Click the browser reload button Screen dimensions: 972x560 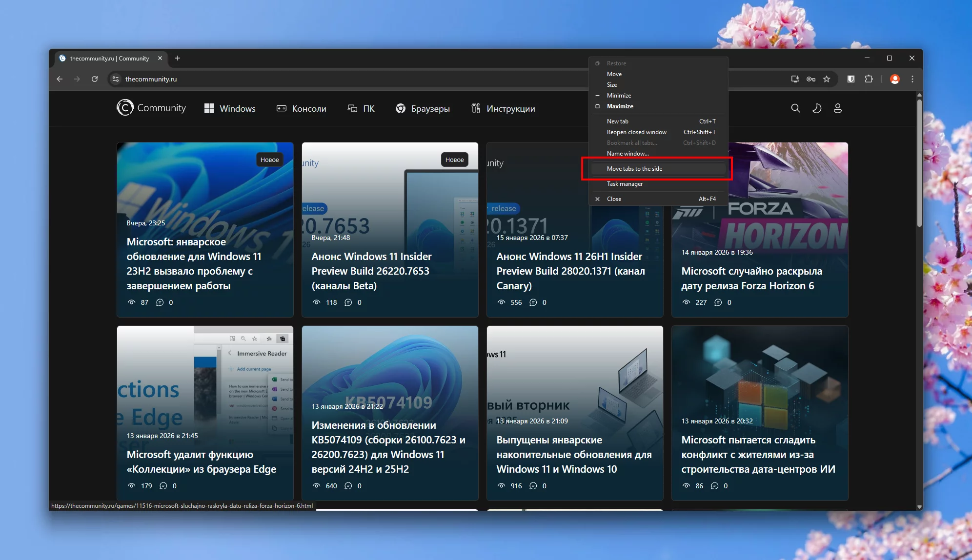[x=95, y=79]
